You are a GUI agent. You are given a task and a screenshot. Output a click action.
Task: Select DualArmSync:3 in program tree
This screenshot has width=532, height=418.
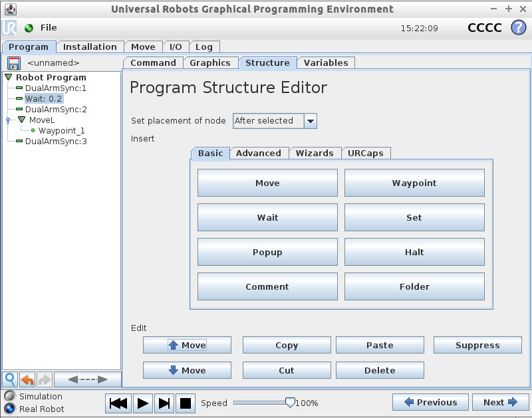[56, 141]
